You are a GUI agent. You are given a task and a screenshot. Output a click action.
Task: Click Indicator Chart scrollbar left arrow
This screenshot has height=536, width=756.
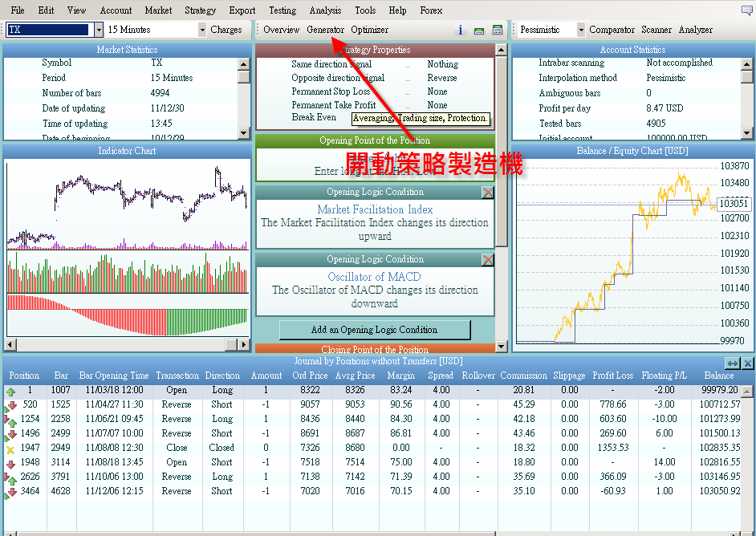[x=10, y=345]
